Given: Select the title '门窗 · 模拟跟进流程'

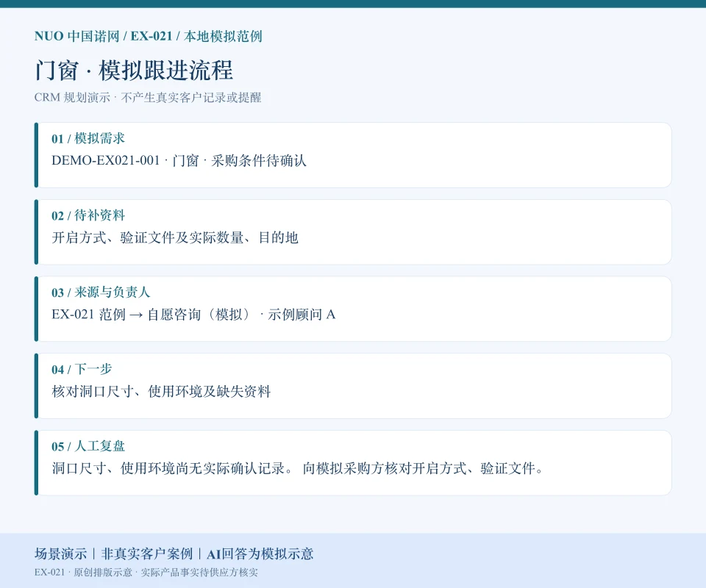Looking at the screenshot, I should [x=134, y=70].
